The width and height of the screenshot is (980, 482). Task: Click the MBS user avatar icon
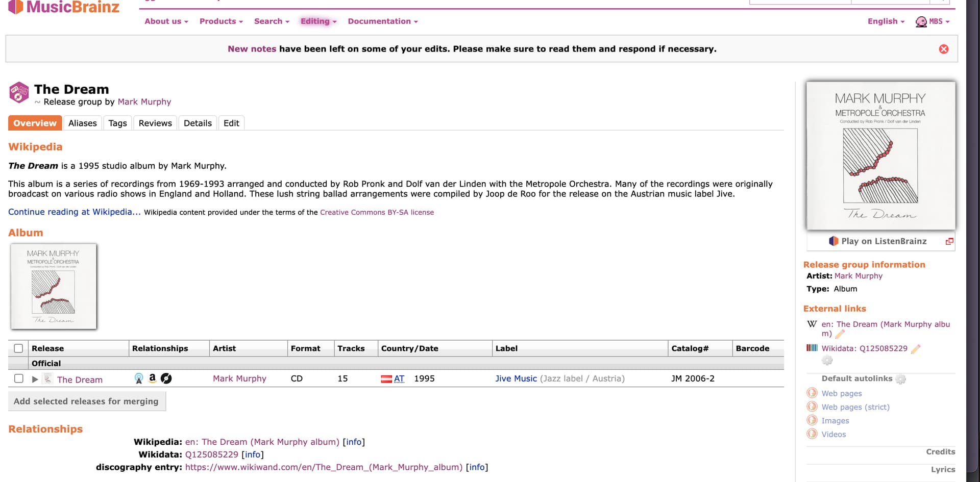tap(921, 21)
